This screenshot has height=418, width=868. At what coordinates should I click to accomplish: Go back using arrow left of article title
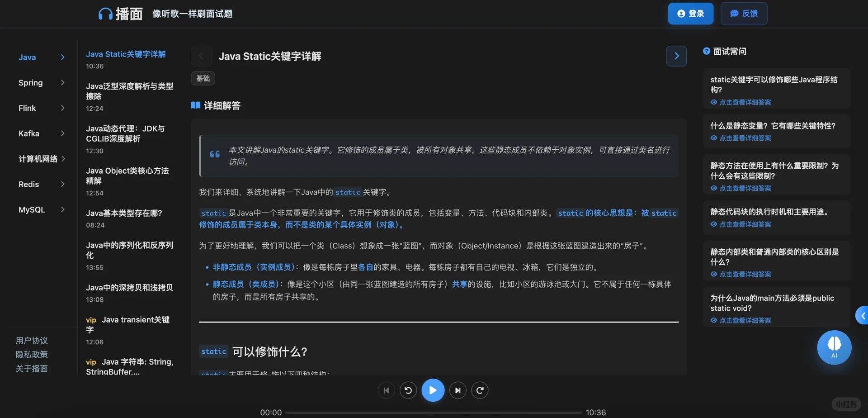click(x=201, y=56)
